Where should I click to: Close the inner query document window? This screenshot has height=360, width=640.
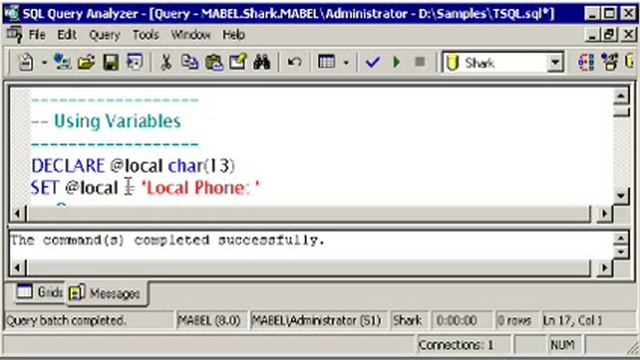pyautogui.click(x=629, y=35)
